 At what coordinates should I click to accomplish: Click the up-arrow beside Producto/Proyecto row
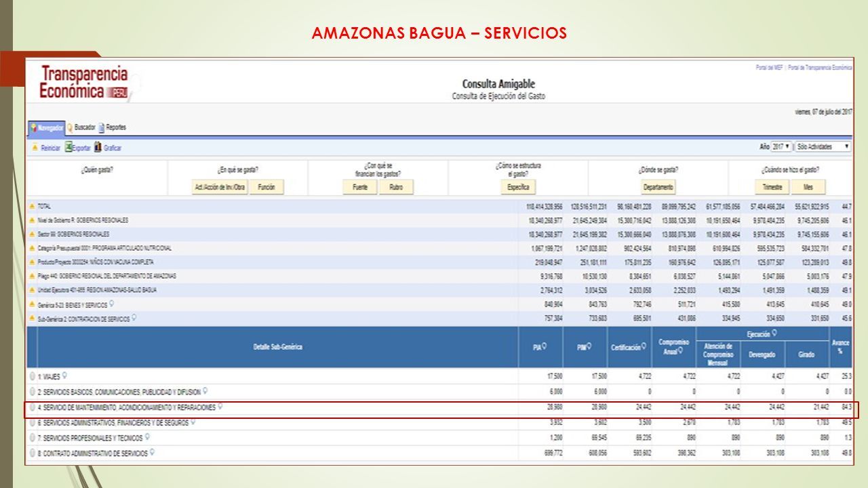click(32, 262)
